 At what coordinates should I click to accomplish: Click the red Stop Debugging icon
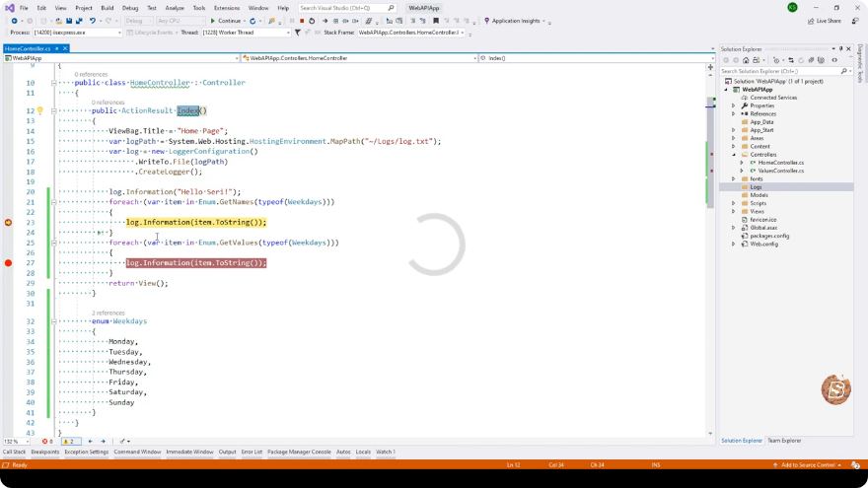click(302, 21)
